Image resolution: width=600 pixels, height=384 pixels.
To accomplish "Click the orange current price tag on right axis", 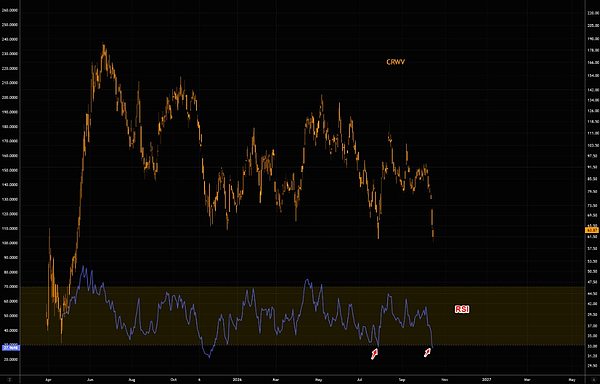I will click(x=592, y=230).
